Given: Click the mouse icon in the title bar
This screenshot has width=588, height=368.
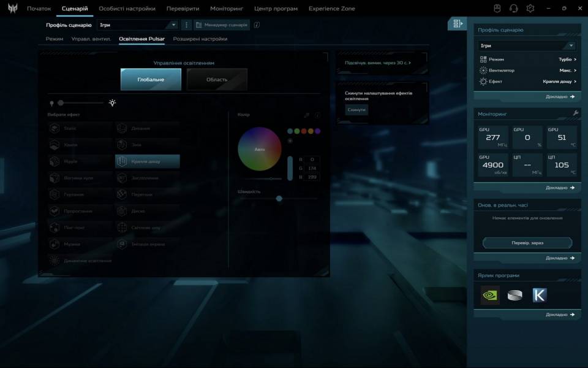Looking at the screenshot, I should click(x=497, y=9).
